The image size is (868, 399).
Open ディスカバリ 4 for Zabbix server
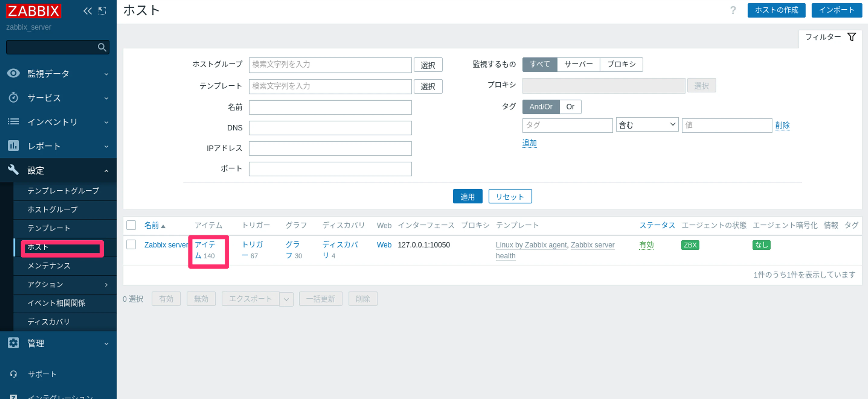[x=340, y=250]
